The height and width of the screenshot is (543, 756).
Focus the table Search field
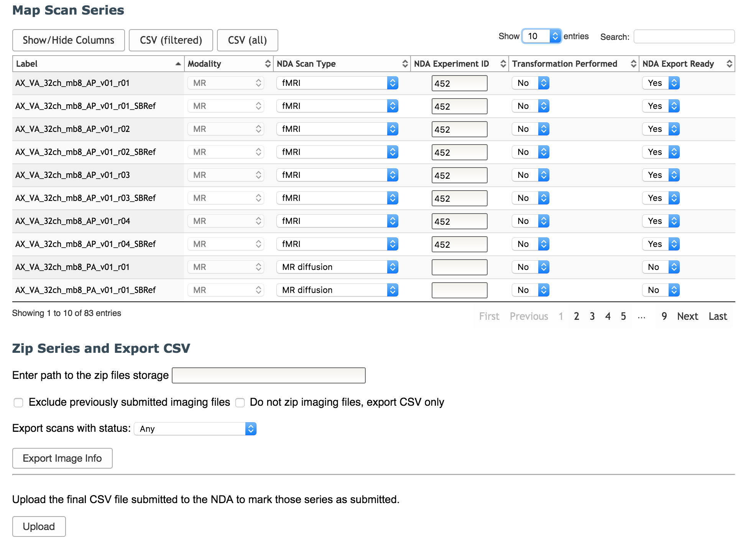point(684,36)
